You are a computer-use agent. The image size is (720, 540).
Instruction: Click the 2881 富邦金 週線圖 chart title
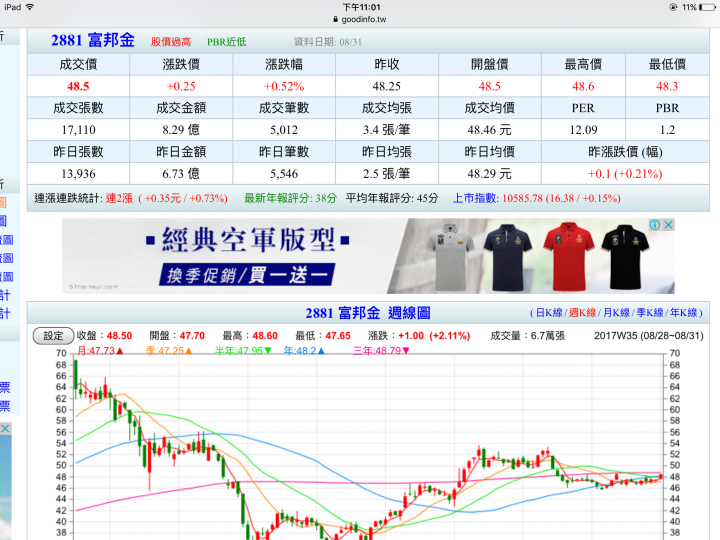368,313
